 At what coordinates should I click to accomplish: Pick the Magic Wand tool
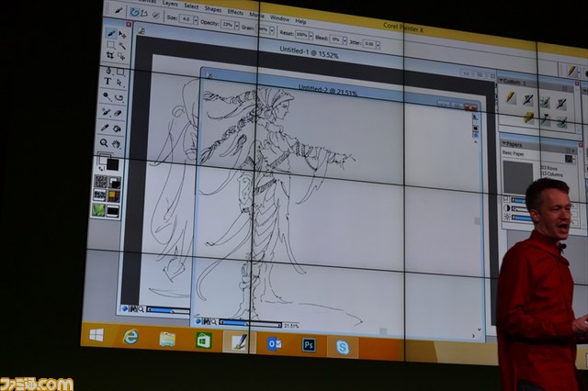[122, 46]
